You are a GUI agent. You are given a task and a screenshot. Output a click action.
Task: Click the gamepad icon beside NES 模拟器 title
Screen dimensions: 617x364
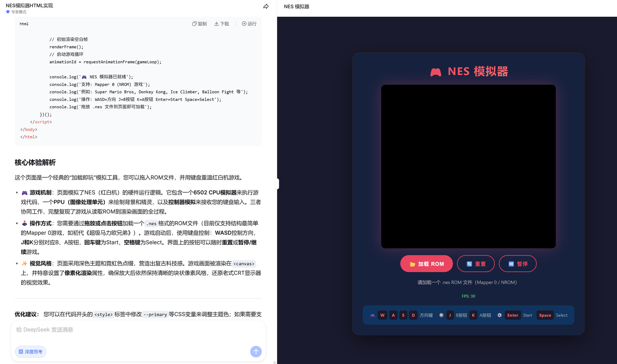pos(436,72)
